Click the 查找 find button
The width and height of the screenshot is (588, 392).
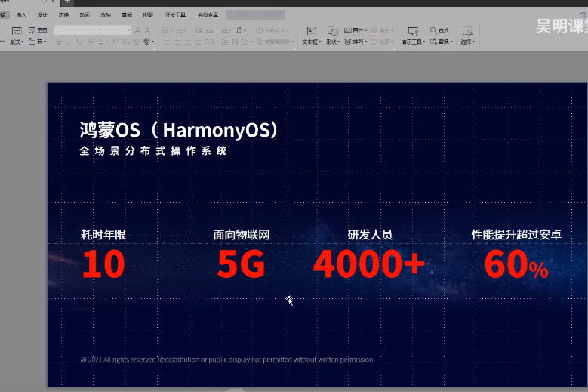(439, 30)
